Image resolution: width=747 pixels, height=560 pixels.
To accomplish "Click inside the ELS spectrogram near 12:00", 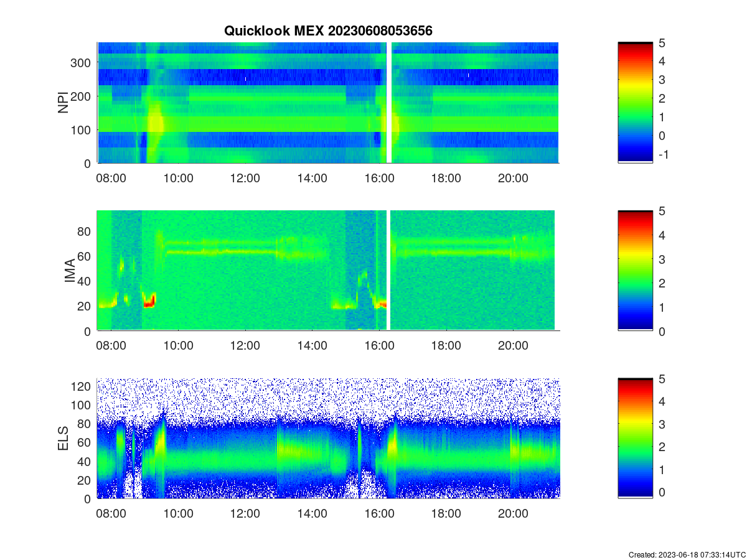I will pos(245,439).
